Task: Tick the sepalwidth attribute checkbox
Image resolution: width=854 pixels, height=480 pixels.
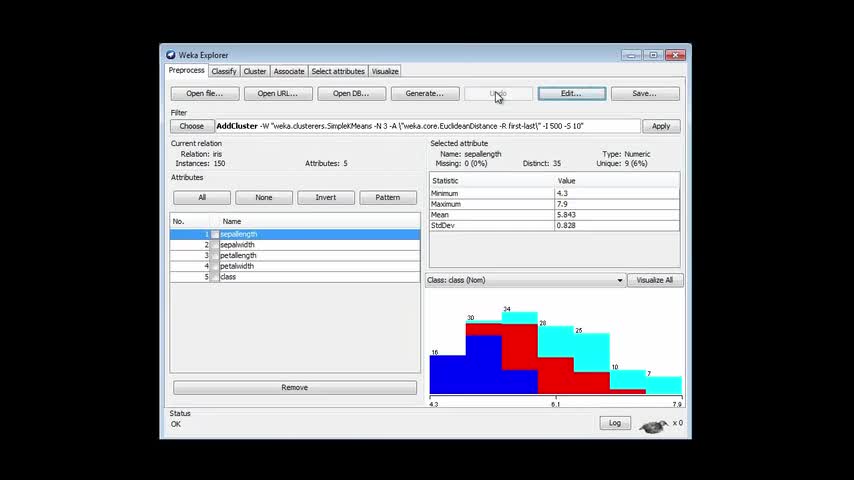Action: pos(215,245)
